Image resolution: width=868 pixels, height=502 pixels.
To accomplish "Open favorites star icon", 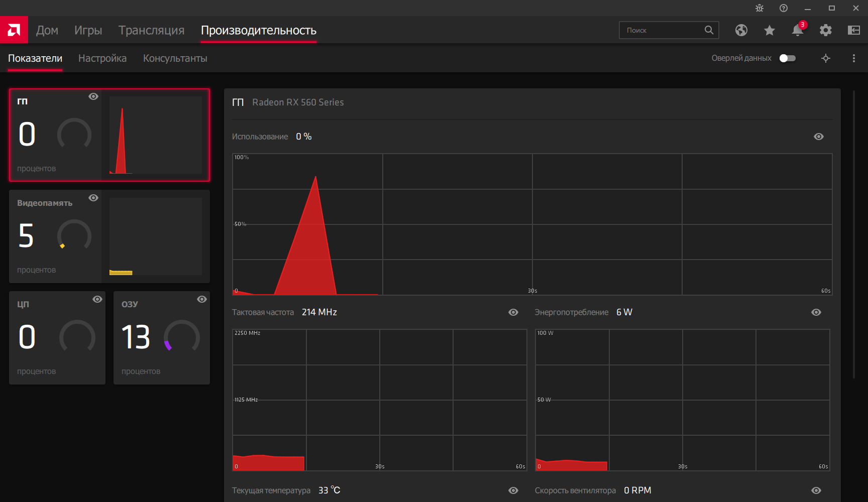I will coord(770,30).
